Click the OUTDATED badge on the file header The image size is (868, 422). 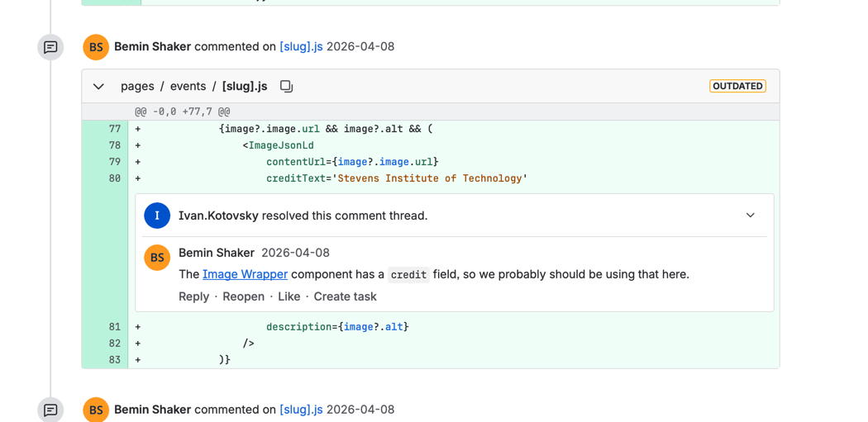coord(737,86)
